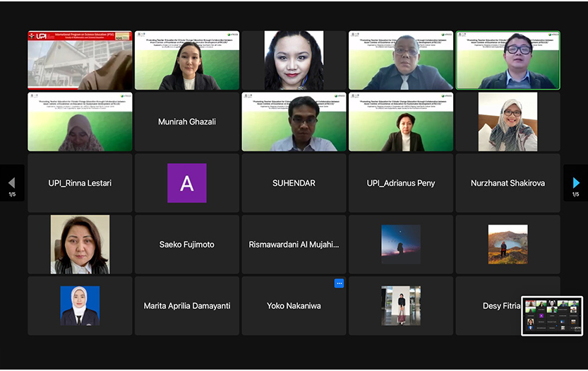Click the purple "A" avatar icon
The height and width of the screenshot is (371, 588).
tap(187, 183)
